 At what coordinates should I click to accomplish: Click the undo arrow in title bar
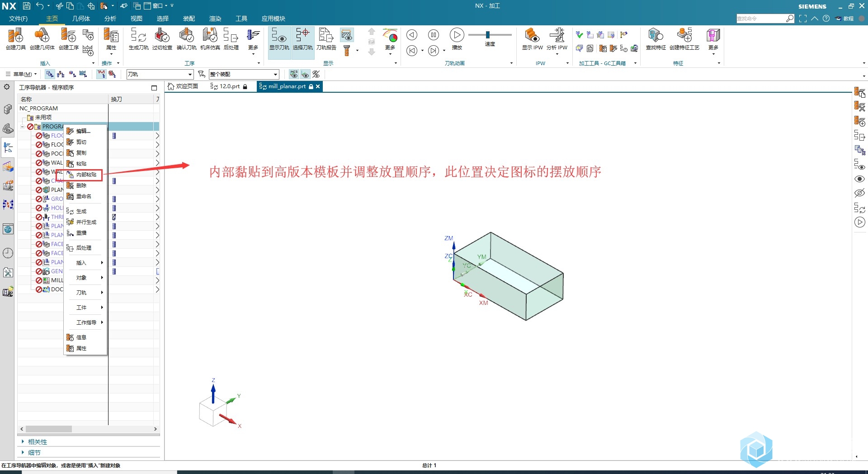click(40, 6)
